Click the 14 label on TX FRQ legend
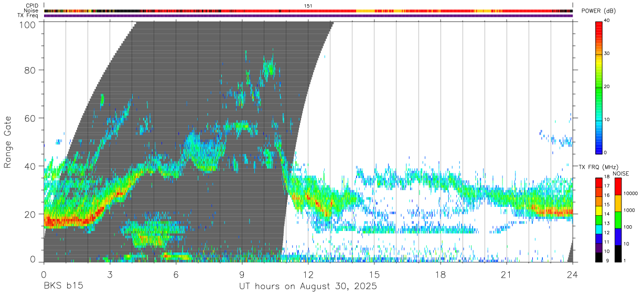The width and height of the screenshot is (644, 297). pyautogui.click(x=606, y=214)
